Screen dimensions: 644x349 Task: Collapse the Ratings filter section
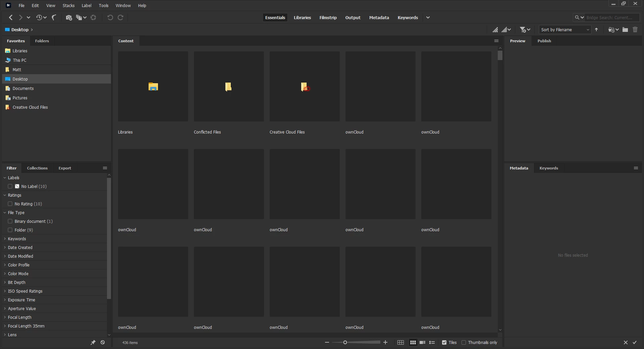coord(5,195)
